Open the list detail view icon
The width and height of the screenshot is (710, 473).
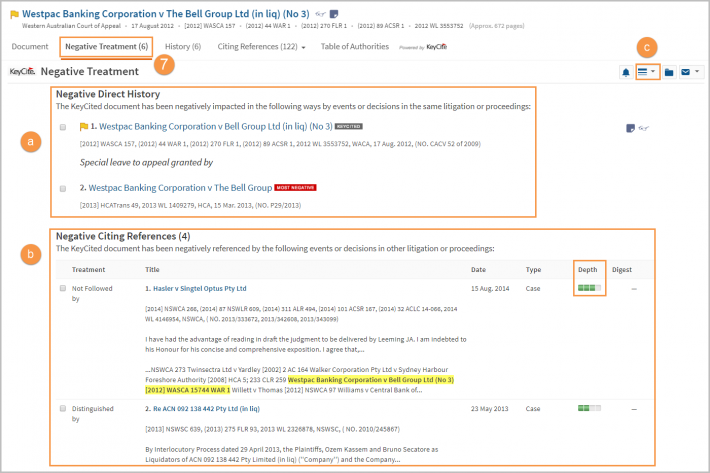tap(642, 72)
